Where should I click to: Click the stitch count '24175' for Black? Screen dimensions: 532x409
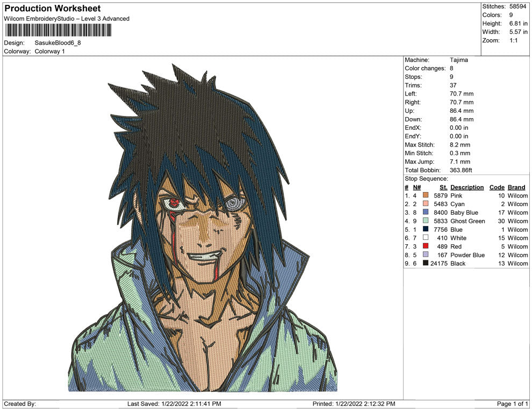tap(438, 264)
